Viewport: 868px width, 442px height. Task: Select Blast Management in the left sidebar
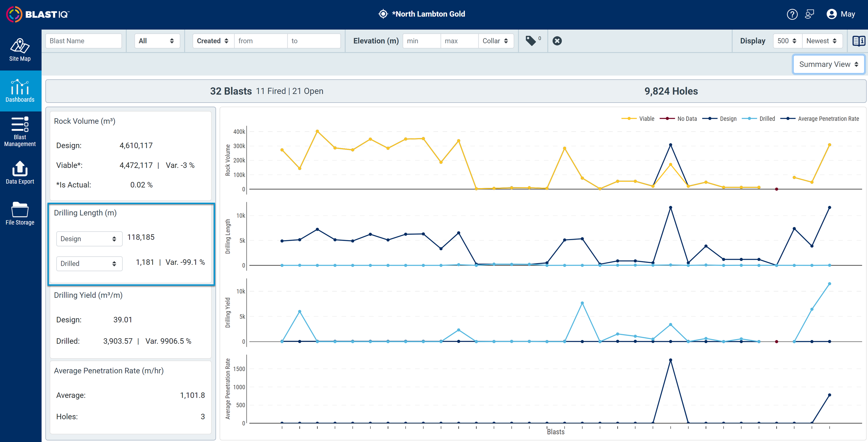pyautogui.click(x=20, y=131)
